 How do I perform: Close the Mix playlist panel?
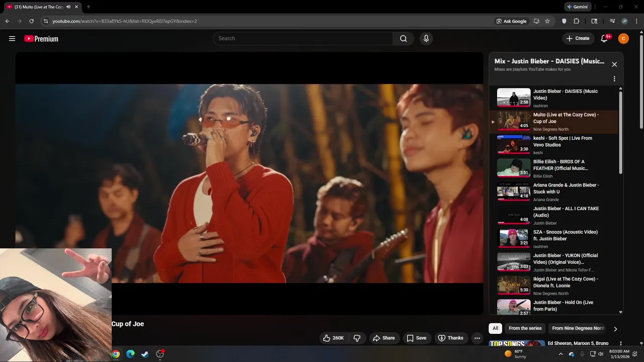coord(614,64)
